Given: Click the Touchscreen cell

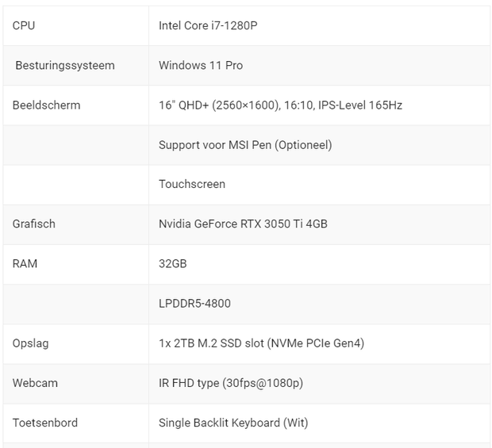Looking at the screenshot, I should point(319,185).
